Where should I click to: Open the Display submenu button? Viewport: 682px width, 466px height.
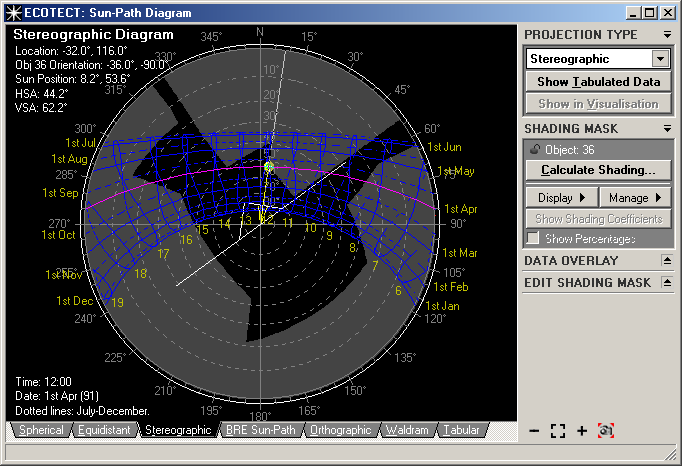click(x=562, y=198)
